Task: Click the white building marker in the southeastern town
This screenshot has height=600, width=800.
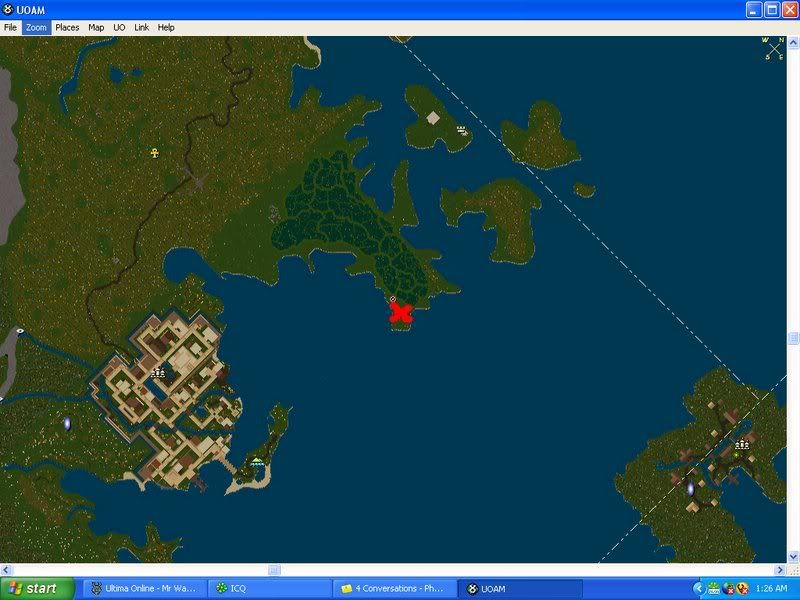Action: (x=742, y=444)
